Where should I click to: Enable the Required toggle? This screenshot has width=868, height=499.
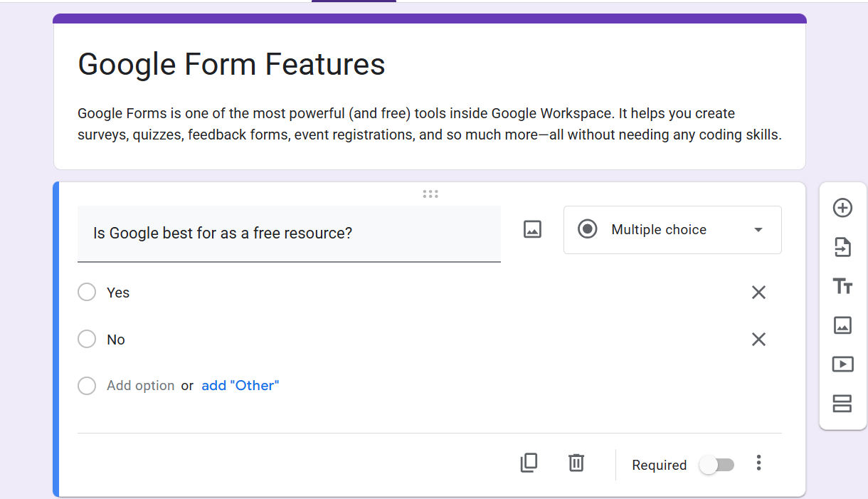[x=716, y=464]
